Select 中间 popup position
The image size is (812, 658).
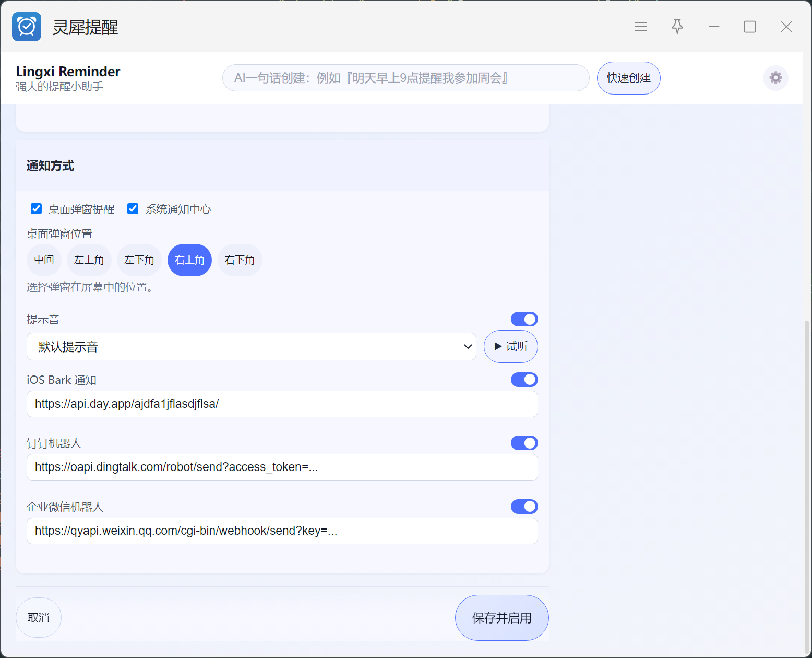[44, 260]
